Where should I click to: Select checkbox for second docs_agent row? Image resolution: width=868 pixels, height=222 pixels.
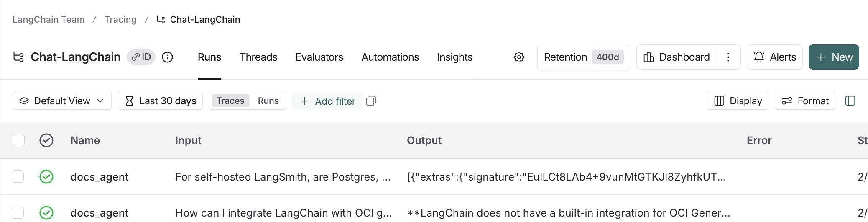pyautogui.click(x=18, y=212)
